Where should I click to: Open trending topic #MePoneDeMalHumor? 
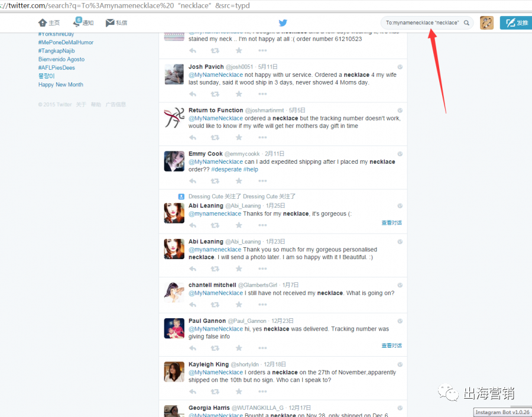point(66,43)
